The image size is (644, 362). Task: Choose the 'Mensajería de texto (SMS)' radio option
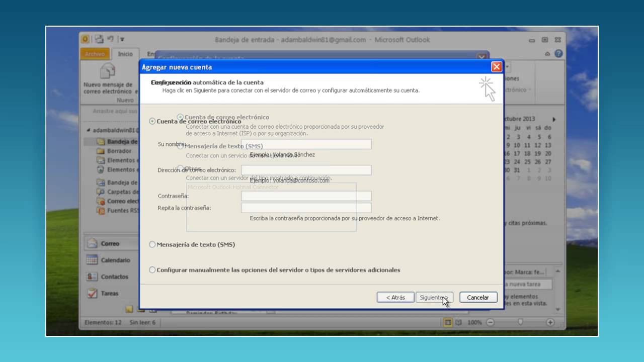[x=152, y=244]
